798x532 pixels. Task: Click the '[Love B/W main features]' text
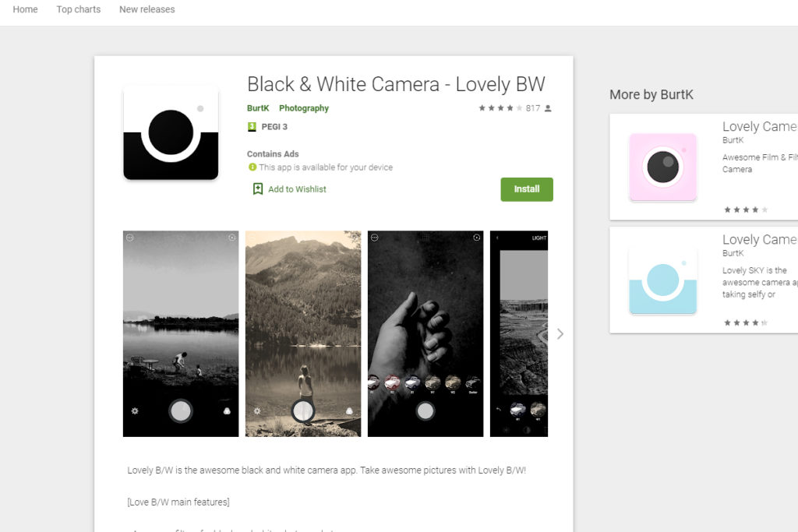(x=178, y=502)
